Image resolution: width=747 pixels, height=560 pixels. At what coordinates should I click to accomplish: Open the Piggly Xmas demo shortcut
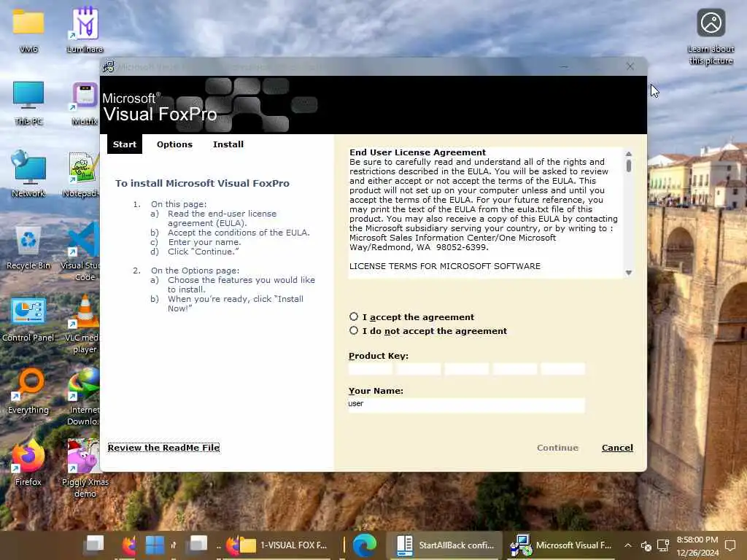(85, 469)
